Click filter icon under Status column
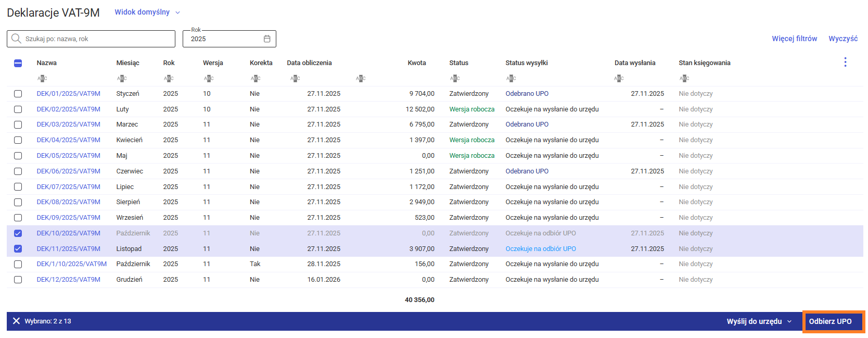The image size is (868, 338). tap(455, 79)
